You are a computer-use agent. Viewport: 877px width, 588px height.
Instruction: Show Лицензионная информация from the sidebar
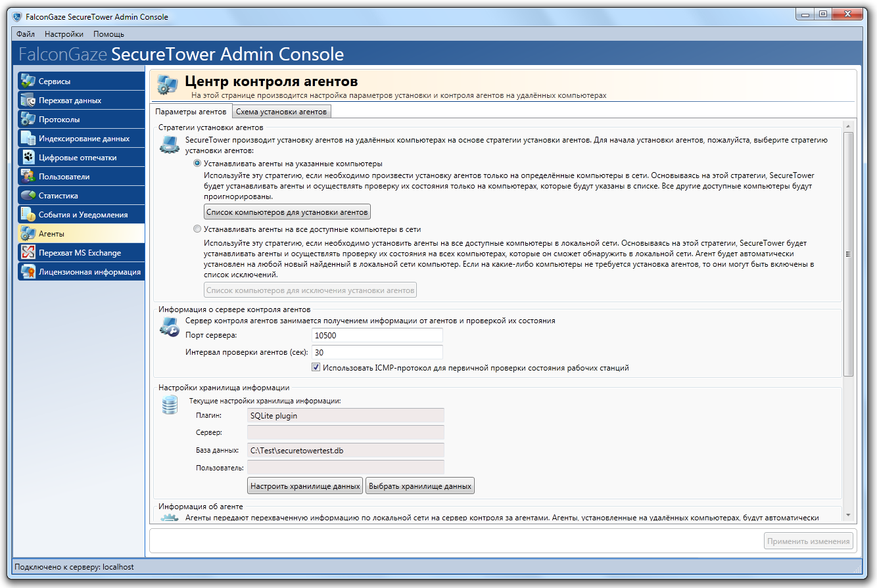82,272
